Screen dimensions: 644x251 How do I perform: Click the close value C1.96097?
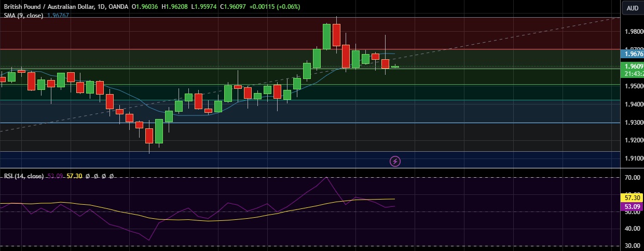coord(234,7)
